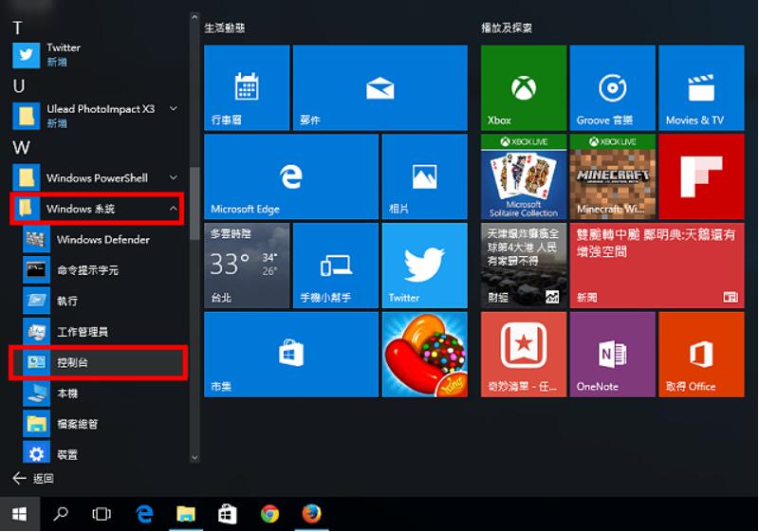Open the Twitter tile
The image size is (759, 532).
pyautogui.click(x=424, y=266)
